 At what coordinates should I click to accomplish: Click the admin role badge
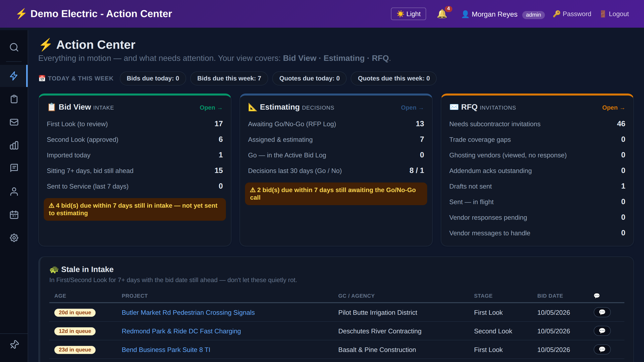[x=533, y=15]
